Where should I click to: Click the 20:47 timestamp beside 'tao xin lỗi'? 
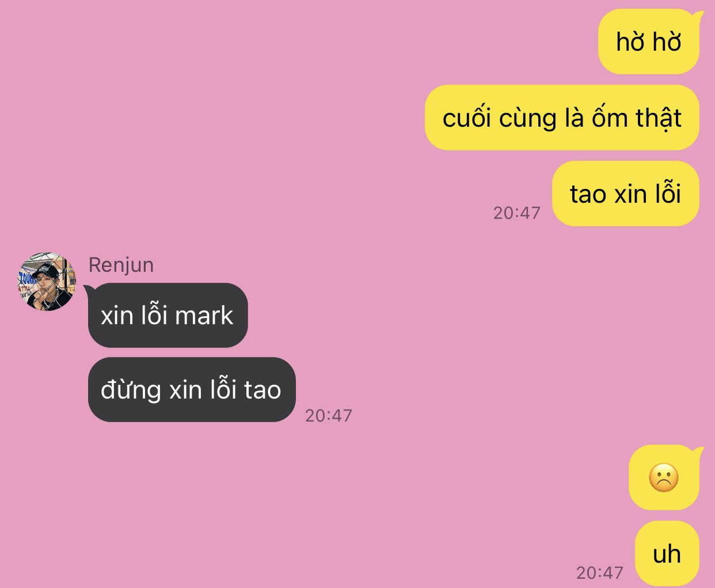coord(517,213)
